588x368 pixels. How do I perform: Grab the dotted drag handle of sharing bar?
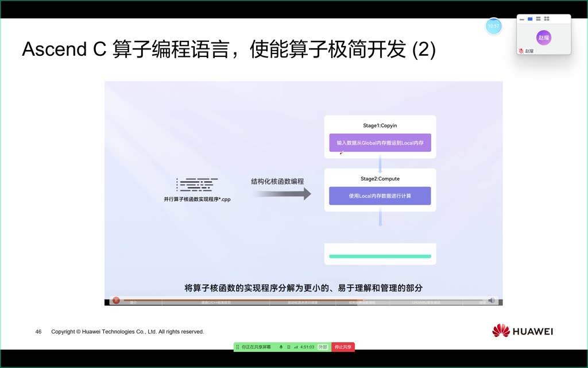(237, 347)
